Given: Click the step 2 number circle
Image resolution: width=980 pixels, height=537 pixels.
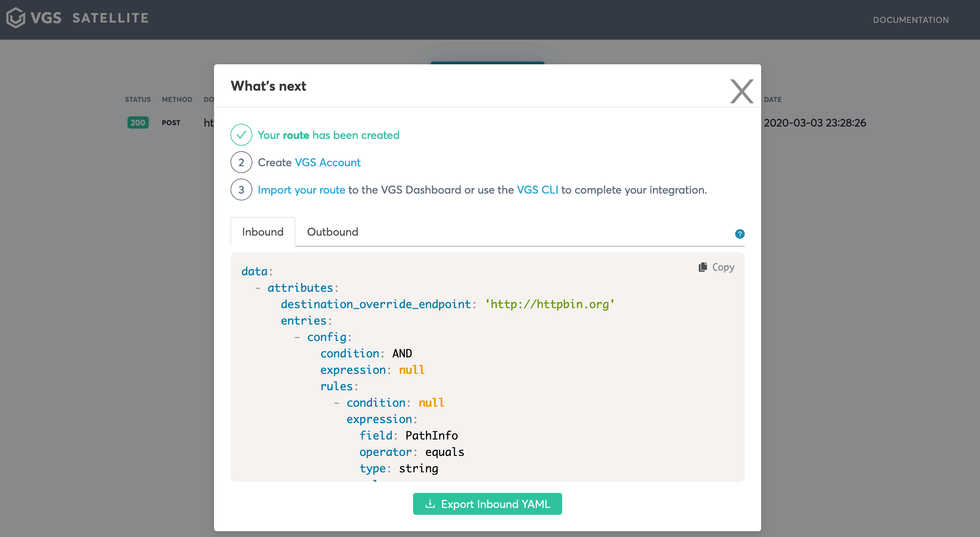Looking at the screenshot, I should tap(241, 162).
